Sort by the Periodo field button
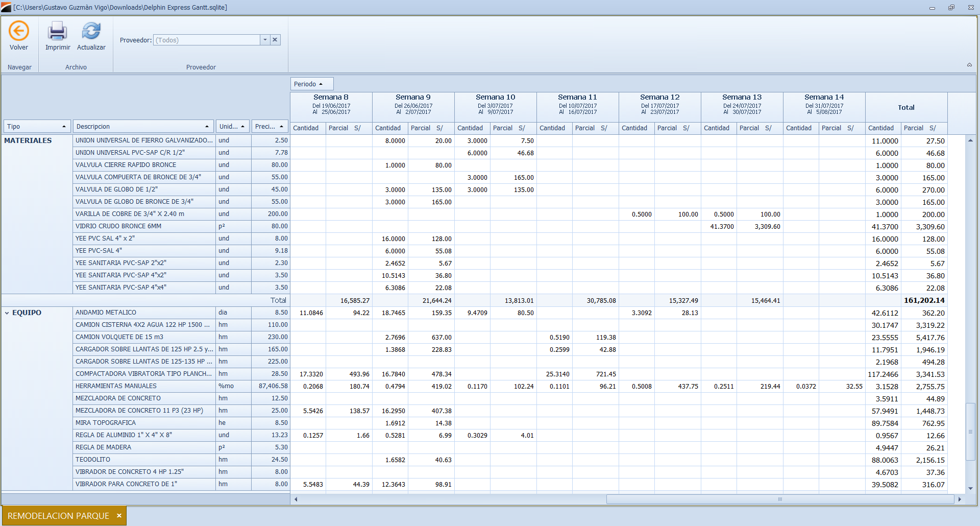Image resolution: width=980 pixels, height=526 pixels. point(312,84)
